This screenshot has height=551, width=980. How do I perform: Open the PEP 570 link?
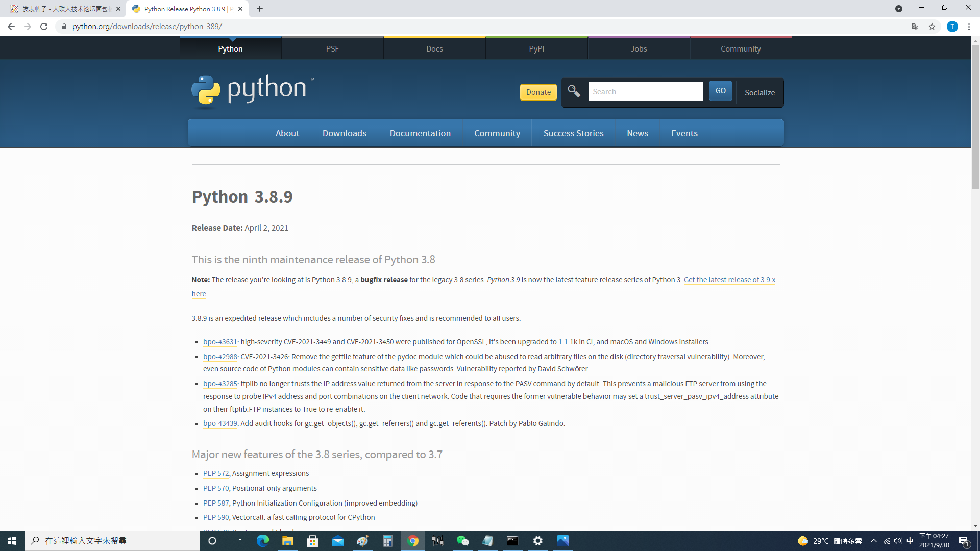coord(216,488)
